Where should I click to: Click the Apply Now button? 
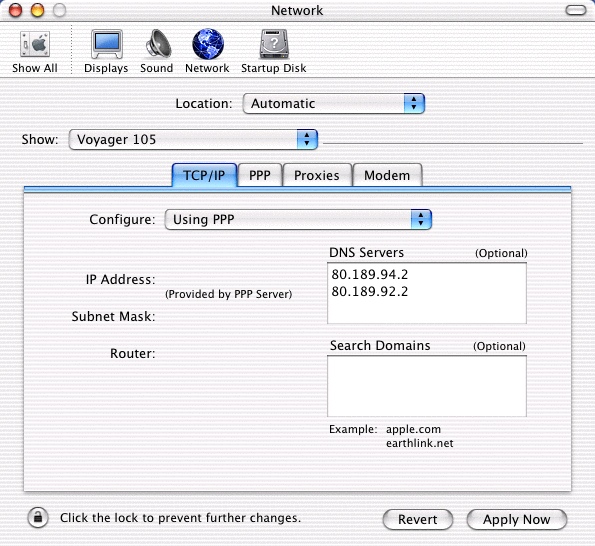[x=516, y=519]
